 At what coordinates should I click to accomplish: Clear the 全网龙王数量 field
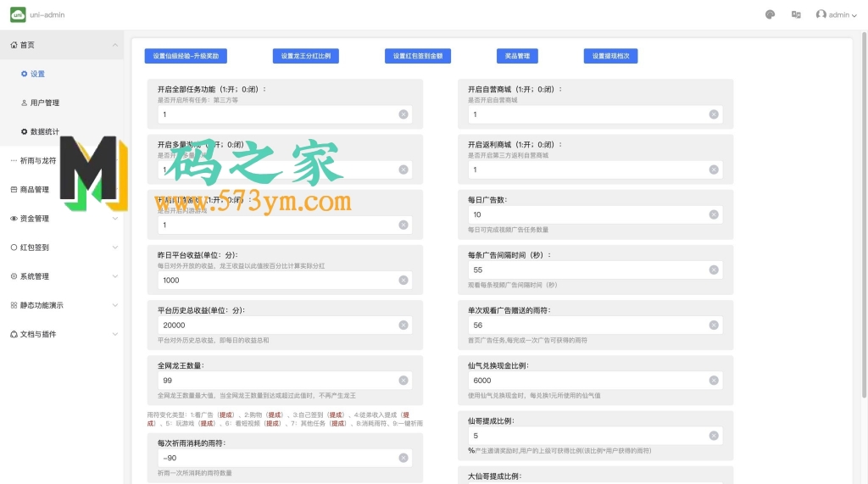(x=403, y=381)
